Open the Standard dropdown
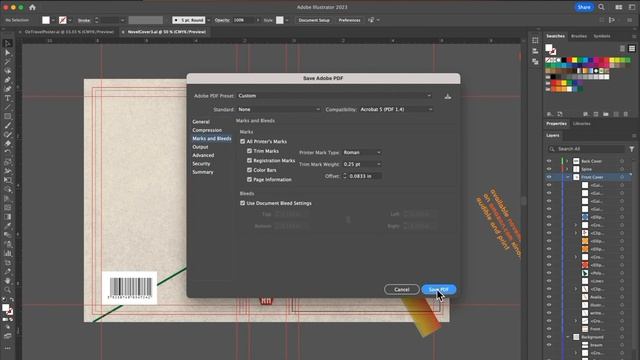 point(279,109)
